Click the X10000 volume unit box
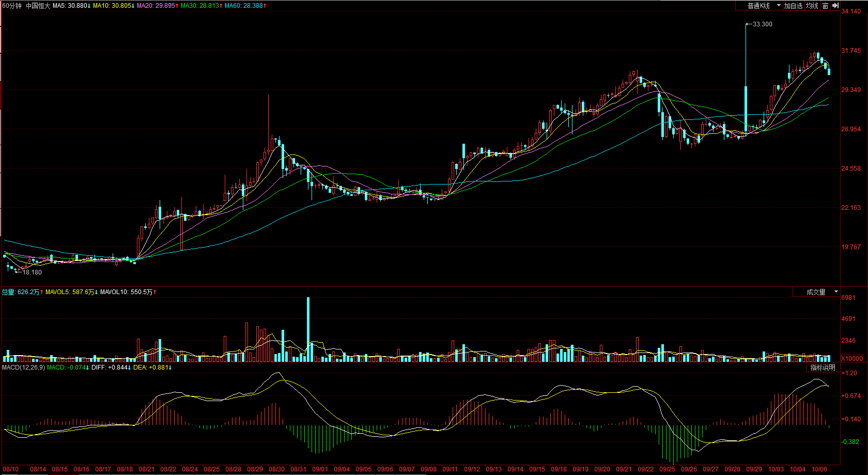 (x=852, y=358)
